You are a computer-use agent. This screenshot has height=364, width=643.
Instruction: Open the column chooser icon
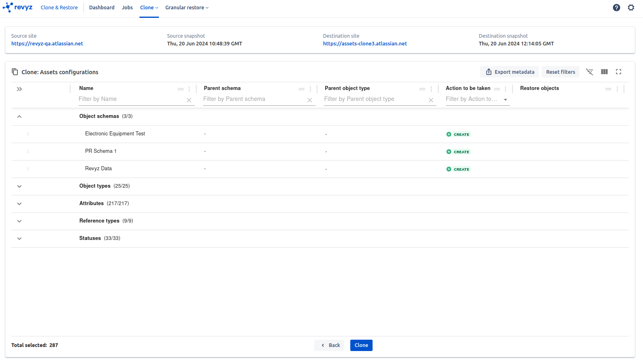604,72
